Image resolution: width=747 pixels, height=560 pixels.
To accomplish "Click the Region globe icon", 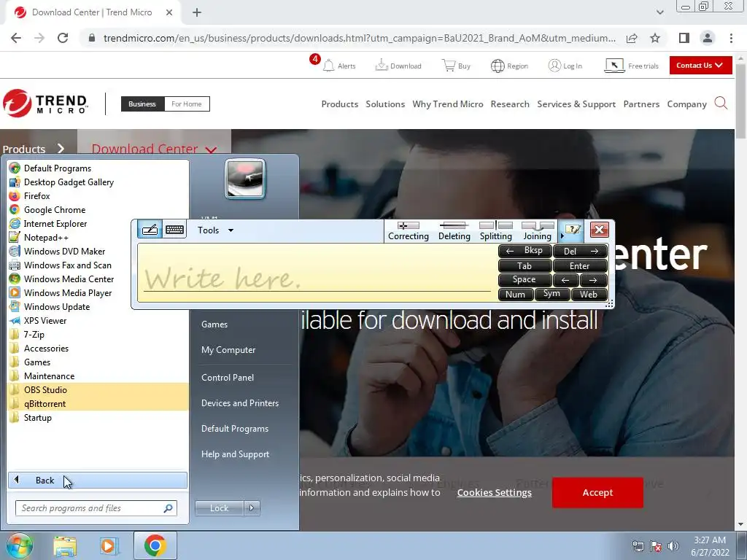I will pos(498,66).
